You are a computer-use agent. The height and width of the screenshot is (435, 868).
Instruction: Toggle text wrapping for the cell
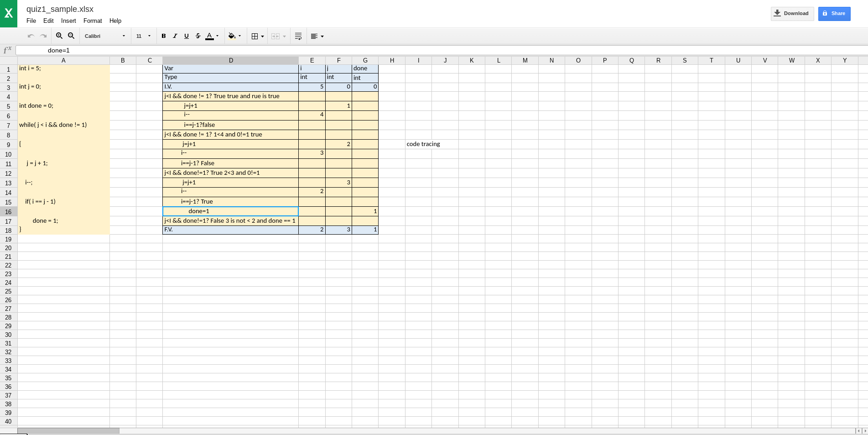tap(298, 36)
